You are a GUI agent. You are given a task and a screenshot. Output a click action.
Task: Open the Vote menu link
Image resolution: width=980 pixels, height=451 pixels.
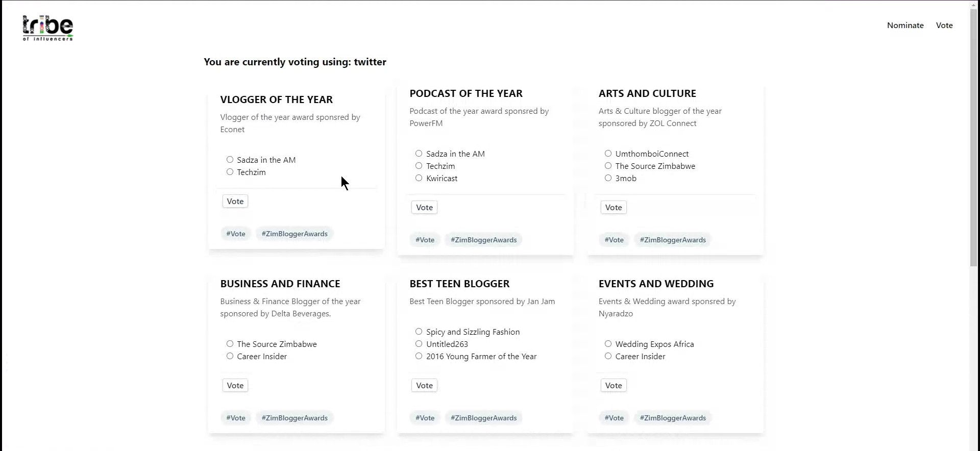tap(944, 26)
